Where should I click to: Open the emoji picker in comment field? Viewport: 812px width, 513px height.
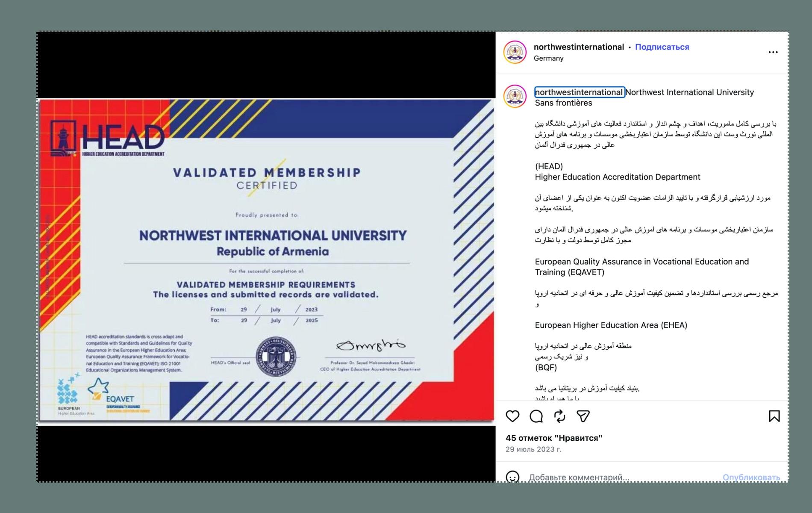coord(512,477)
